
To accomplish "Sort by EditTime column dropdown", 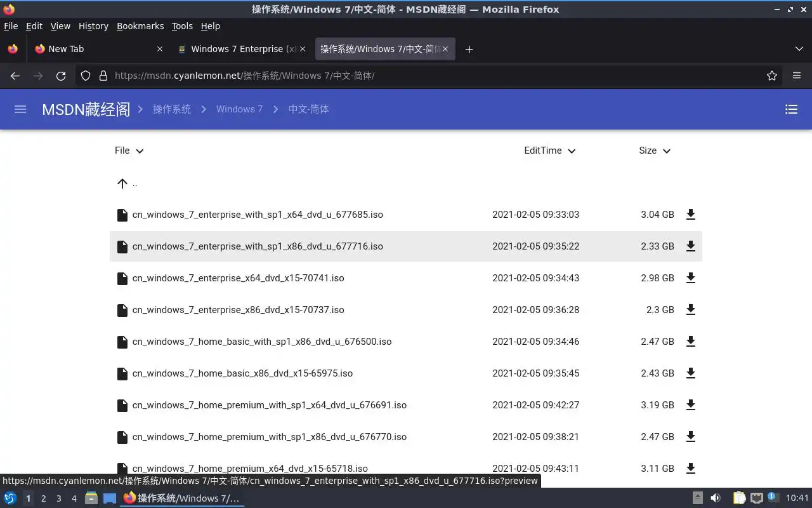I will point(550,150).
